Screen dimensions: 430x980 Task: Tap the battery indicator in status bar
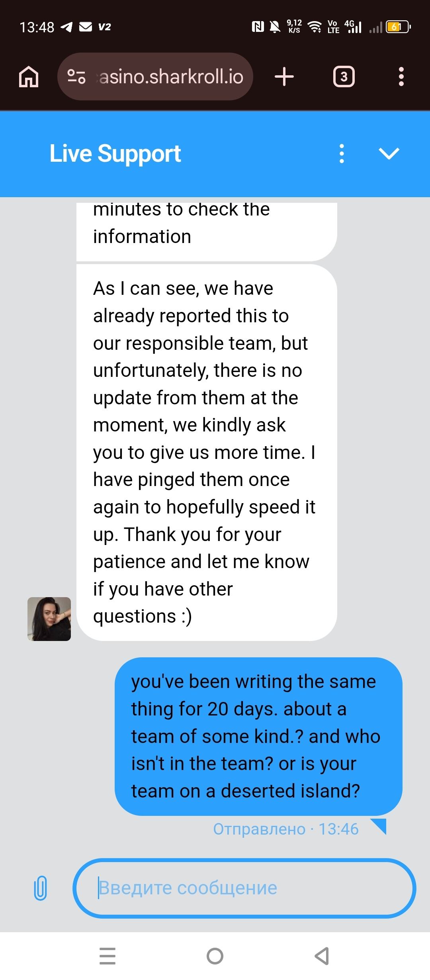[398, 27]
